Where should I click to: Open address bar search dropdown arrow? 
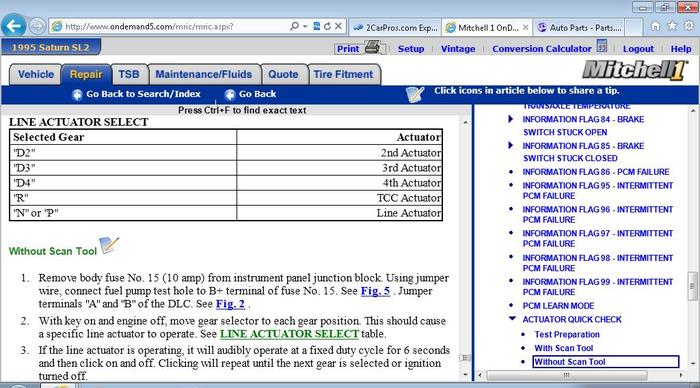tap(305, 26)
